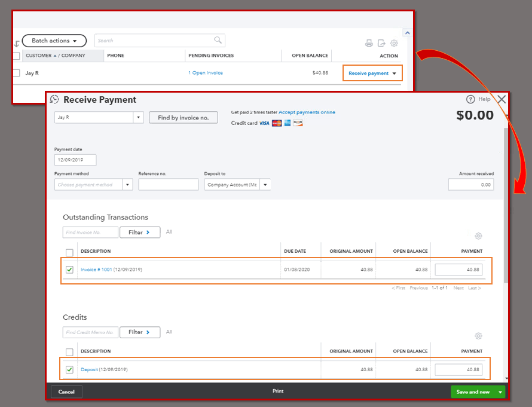Click the VISA card logo
Screen dimensions: 532x407
point(264,123)
